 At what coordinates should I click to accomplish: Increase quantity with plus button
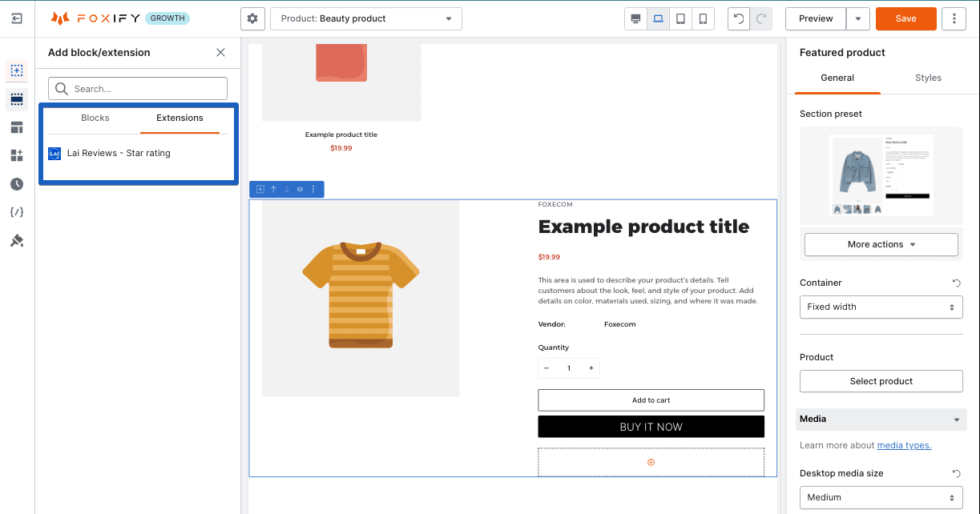(x=591, y=368)
